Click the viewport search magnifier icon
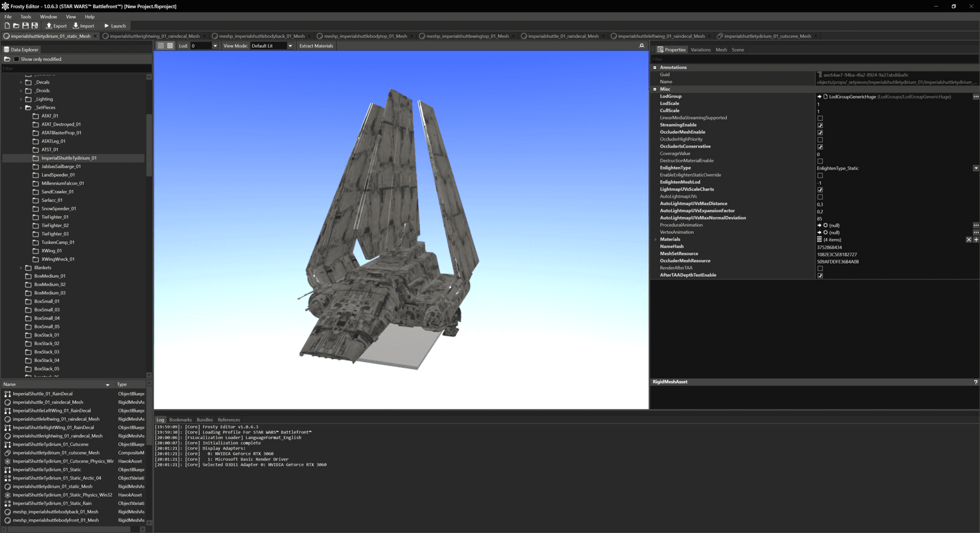Screen dimensions: 980x533 642,46
